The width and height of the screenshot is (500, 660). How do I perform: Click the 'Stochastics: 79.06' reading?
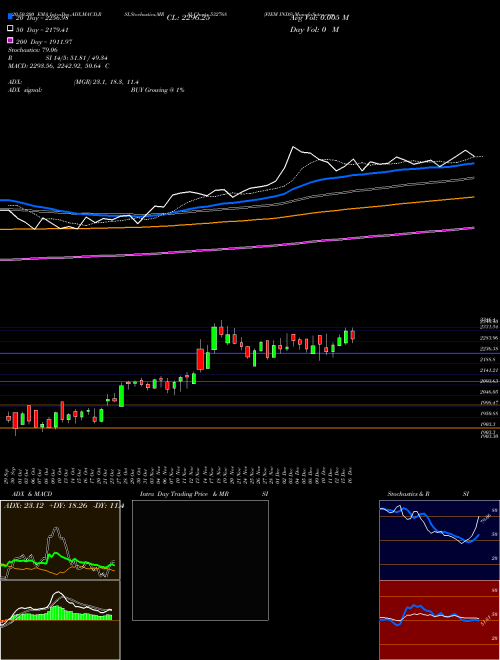click(33, 50)
